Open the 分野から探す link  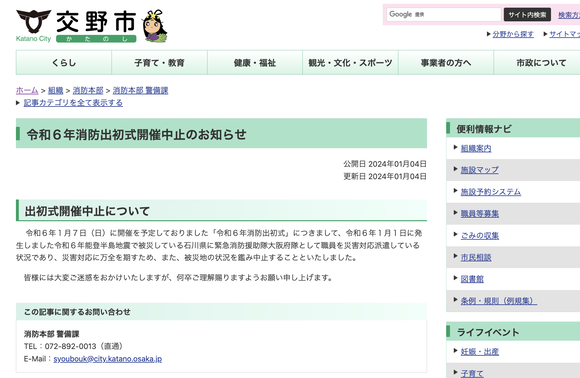pyautogui.click(x=513, y=34)
